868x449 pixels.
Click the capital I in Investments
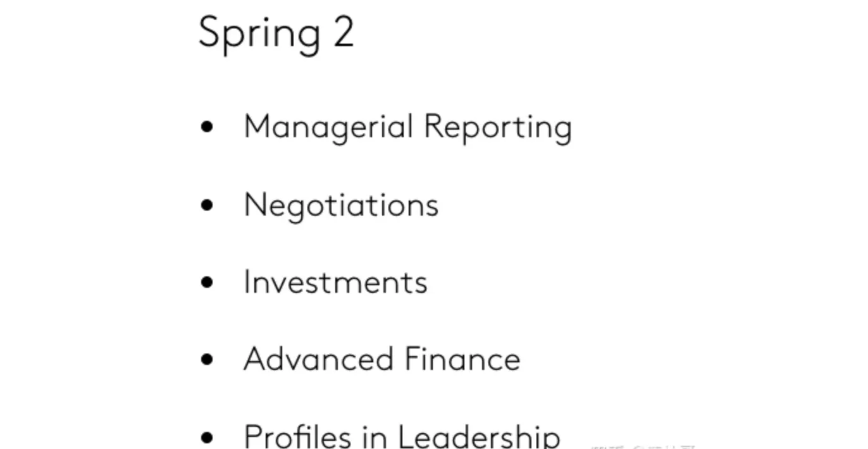tap(247, 282)
